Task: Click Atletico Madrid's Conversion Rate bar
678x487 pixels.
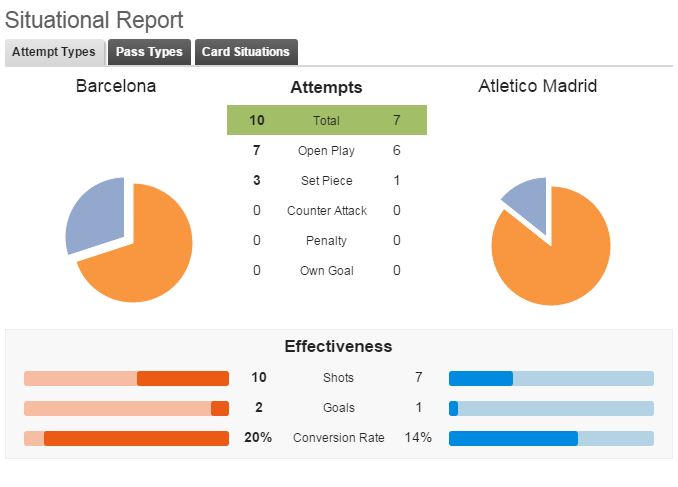Action: click(513, 438)
